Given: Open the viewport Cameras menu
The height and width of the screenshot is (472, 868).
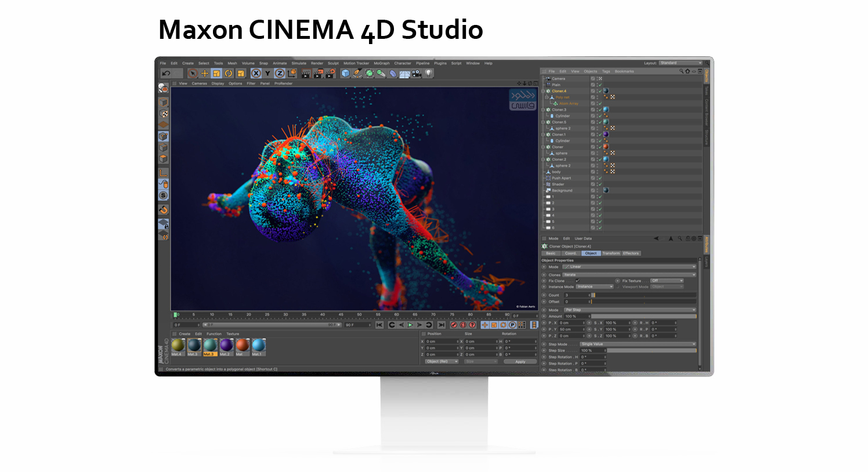Looking at the screenshot, I should [x=199, y=83].
